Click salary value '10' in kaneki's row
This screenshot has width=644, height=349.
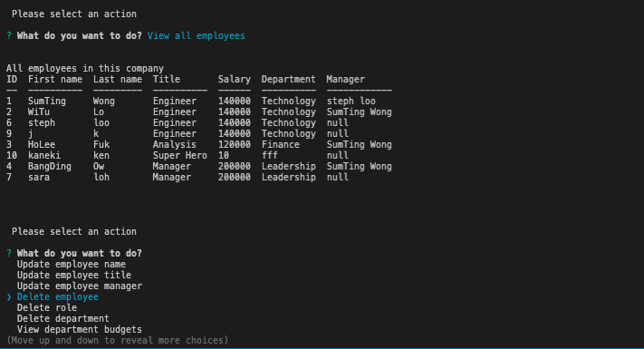coord(224,155)
